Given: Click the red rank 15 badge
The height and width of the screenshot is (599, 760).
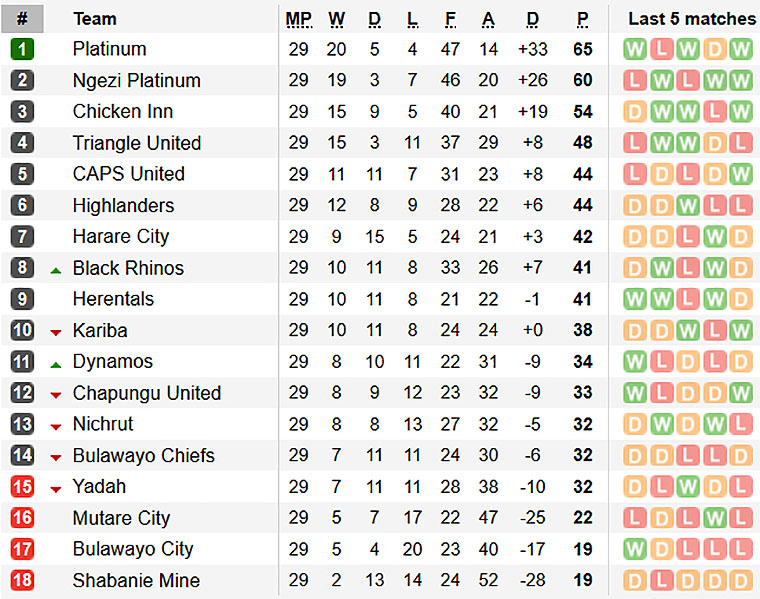Looking at the screenshot, I should click(x=22, y=487).
